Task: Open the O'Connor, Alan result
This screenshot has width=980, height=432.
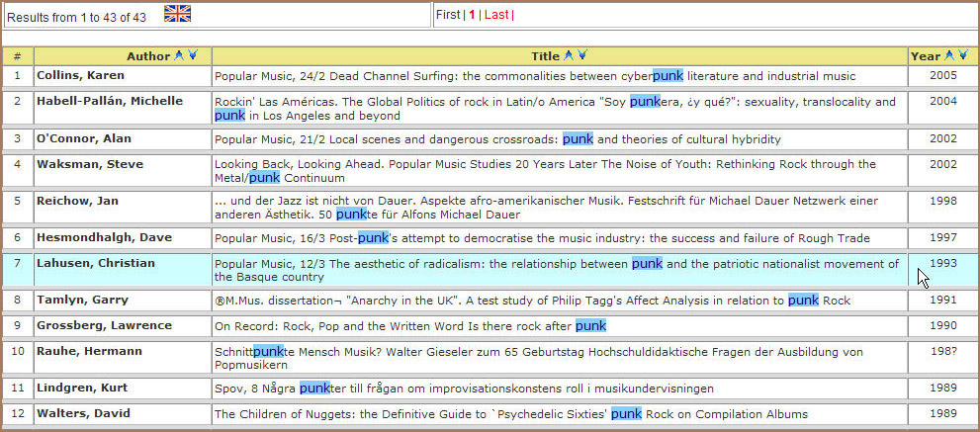Action: (84, 139)
